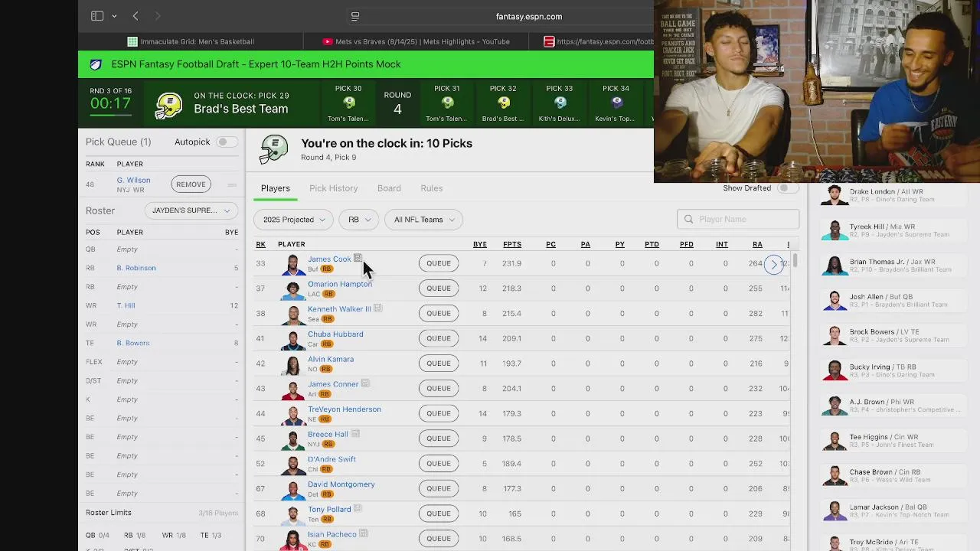Screen dimensions: 980x551
Task: Queue Chuba Hubbard
Action: (439, 338)
